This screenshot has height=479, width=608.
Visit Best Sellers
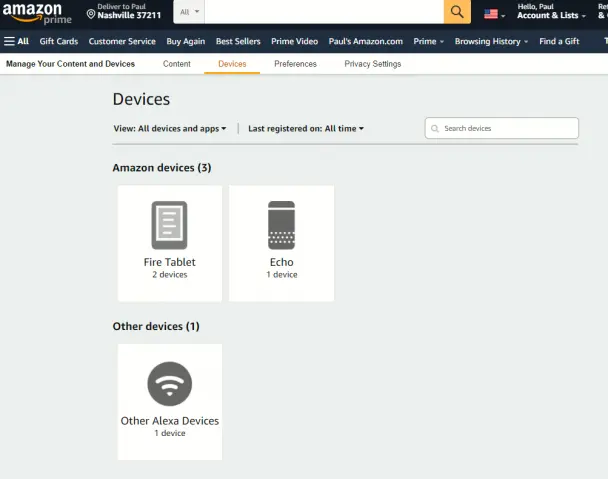pos(238,41)
